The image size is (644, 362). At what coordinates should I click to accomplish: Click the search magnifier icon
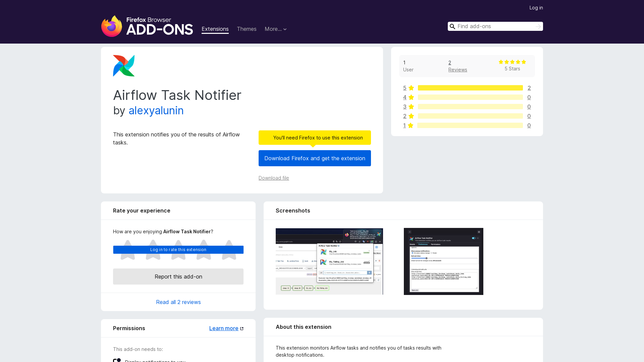coord(452,26)
